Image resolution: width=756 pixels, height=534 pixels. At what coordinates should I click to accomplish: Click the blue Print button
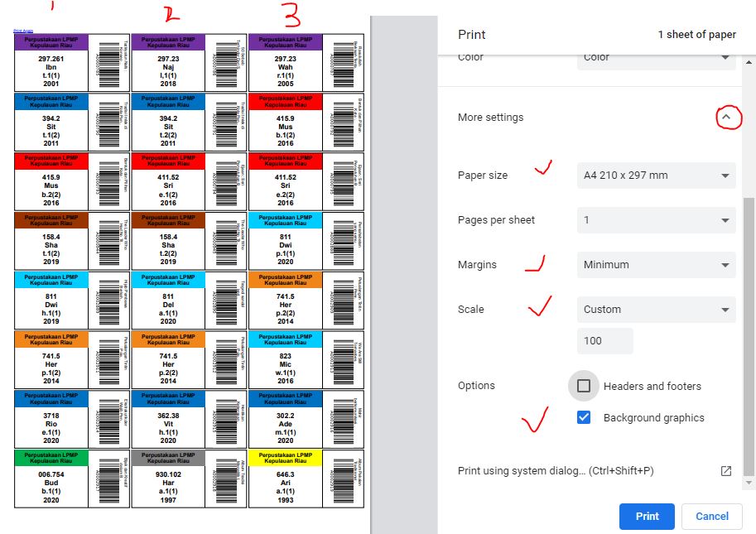pos(647,516)
